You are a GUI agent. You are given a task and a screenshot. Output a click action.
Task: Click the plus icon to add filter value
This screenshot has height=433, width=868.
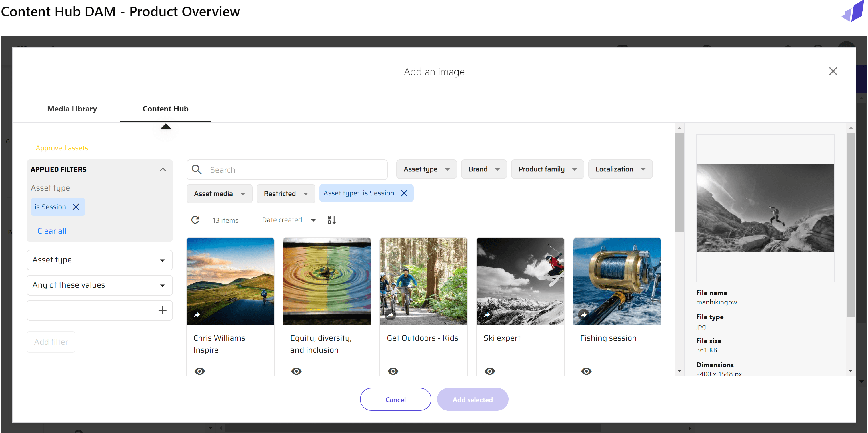[x=162, y=310]
